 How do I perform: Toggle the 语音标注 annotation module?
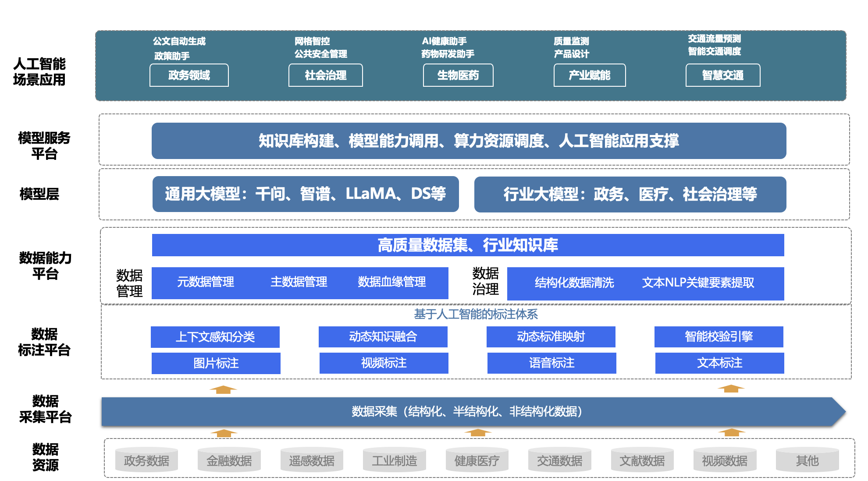551,363
